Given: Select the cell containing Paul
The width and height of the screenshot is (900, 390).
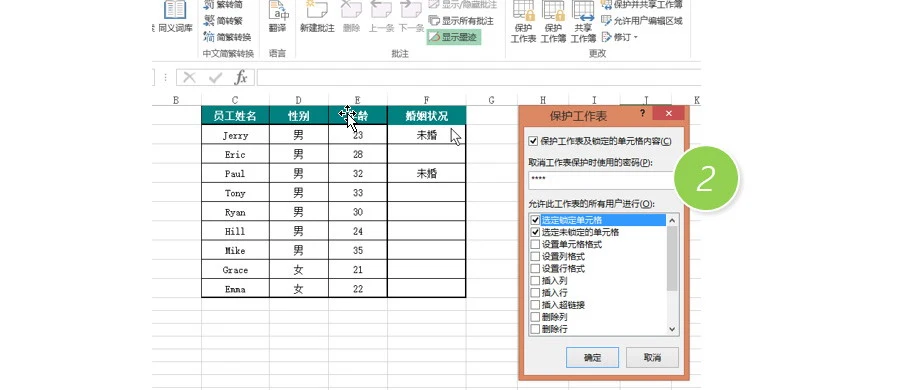Looking at the screenshot, I should click(235, 173).
